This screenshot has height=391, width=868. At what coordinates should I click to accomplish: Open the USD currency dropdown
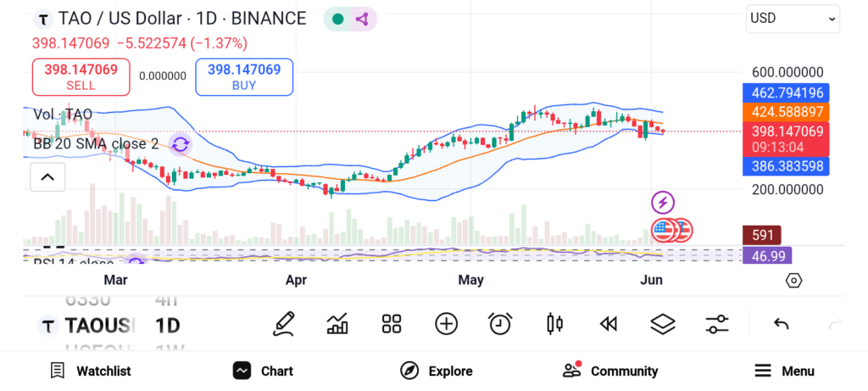click(793, 19)
